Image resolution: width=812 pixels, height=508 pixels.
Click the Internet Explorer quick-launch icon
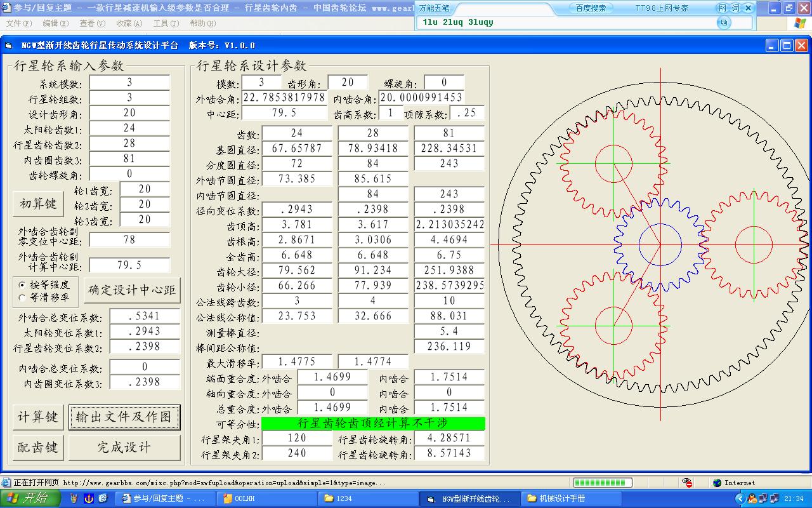[103, 498]
